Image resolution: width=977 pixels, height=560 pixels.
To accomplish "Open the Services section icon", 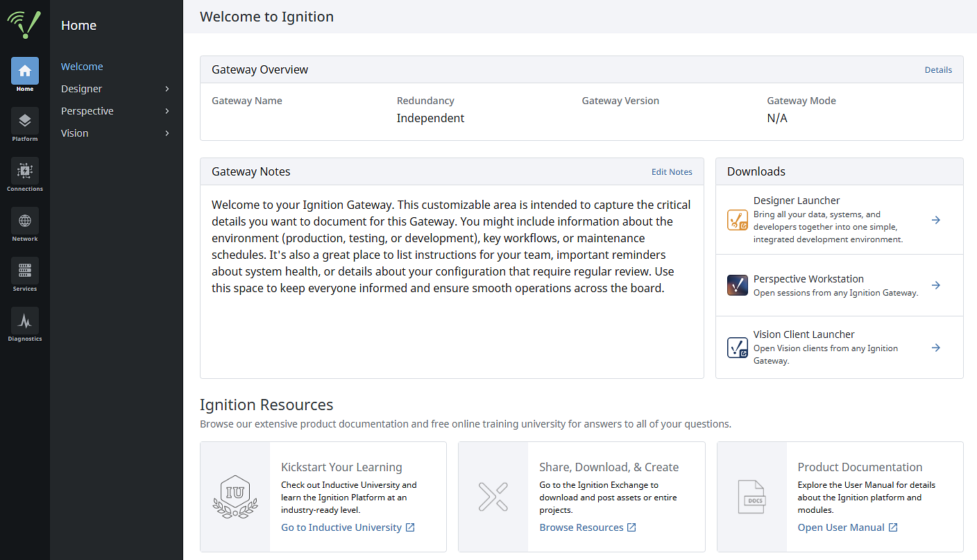I will pos(25,271).
